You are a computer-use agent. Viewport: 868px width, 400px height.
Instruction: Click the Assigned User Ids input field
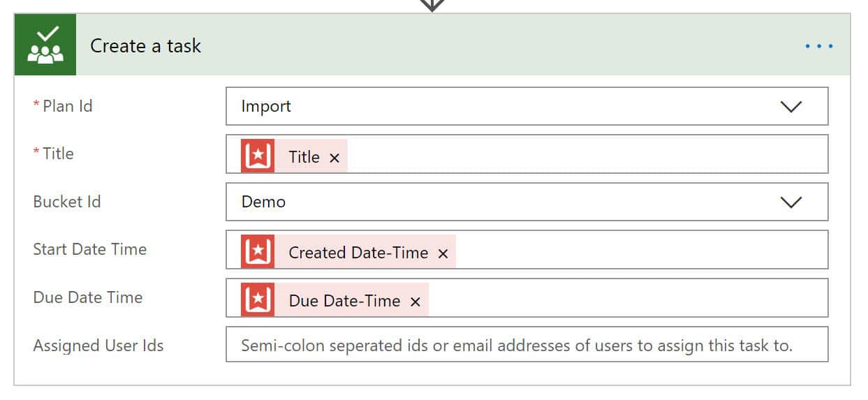coord(527,344)
